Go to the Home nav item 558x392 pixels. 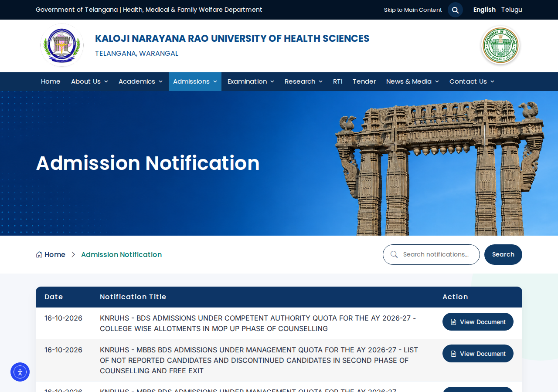(51, 81)
